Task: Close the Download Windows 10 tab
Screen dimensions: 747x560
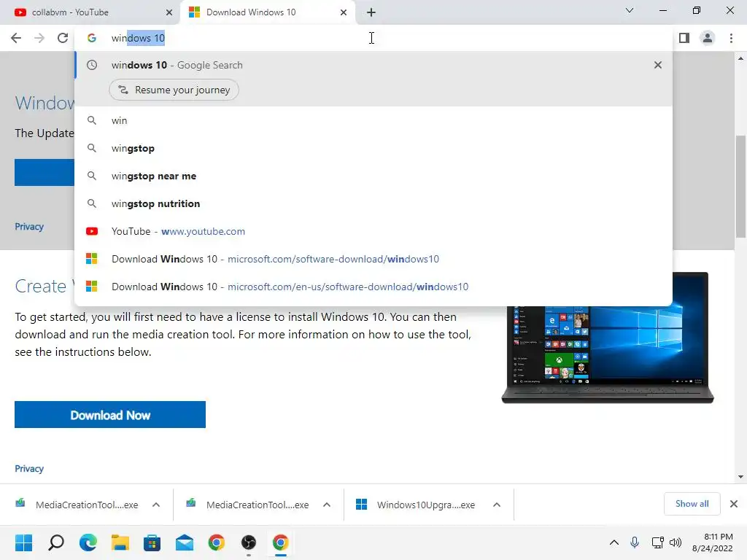Action: 344,12
